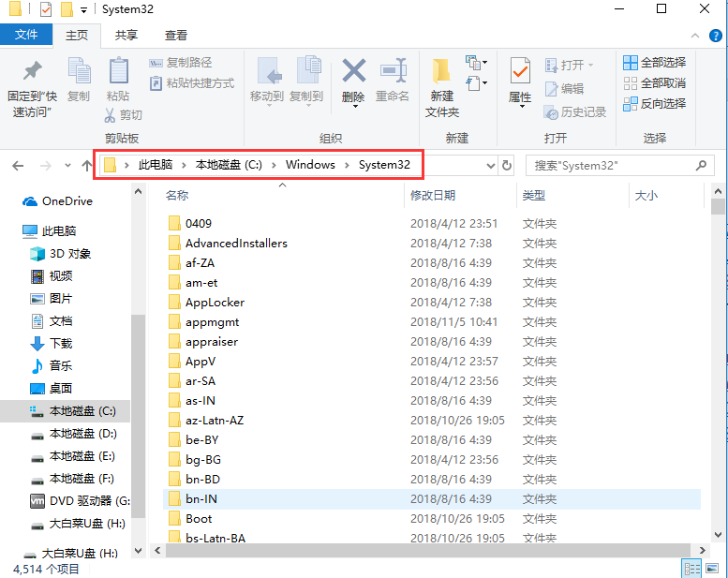
Task: Select 此电脑 in the navigation pane
Action: [50, 231]
